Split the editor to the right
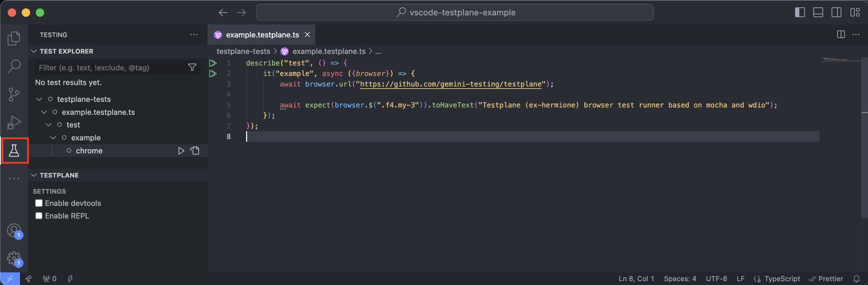The width and height of the screenshot is (868, 285). pos(841,34)
